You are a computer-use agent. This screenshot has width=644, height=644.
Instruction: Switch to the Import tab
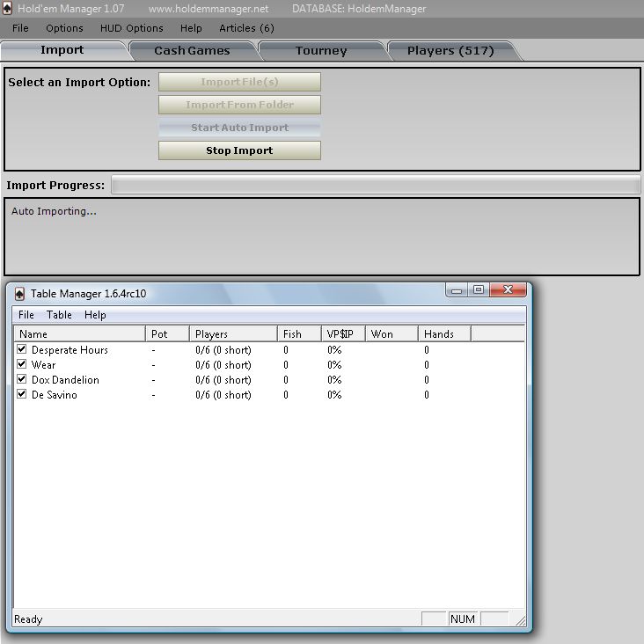(62, 50)
